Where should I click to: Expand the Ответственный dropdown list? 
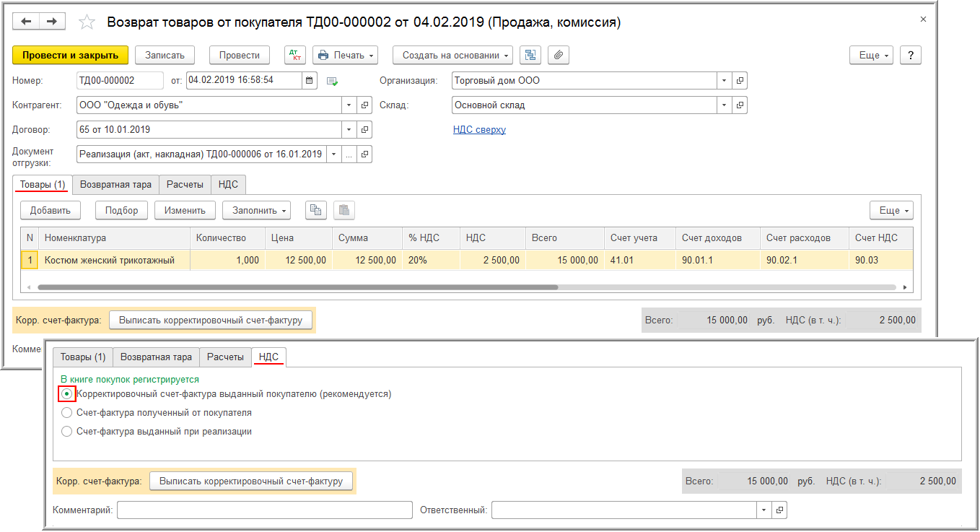pos(764,510)
